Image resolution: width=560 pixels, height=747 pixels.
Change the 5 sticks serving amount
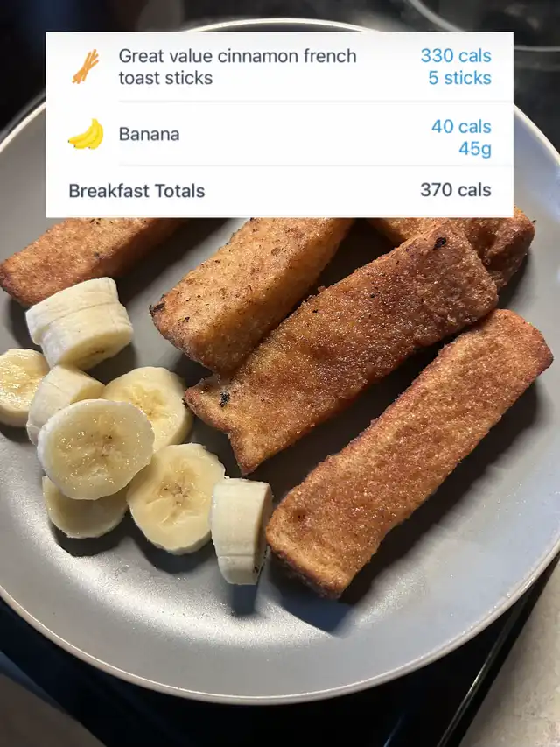(459, 78)
